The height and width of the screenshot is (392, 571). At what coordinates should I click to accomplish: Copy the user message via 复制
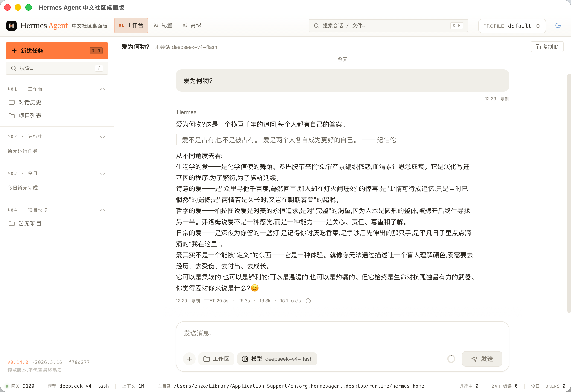504,99
